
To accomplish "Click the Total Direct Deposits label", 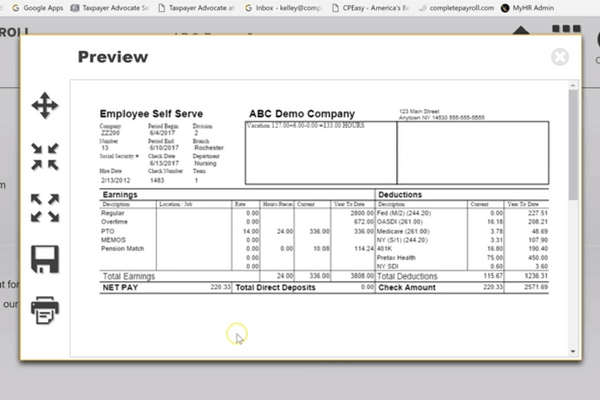I will point(276,287).
